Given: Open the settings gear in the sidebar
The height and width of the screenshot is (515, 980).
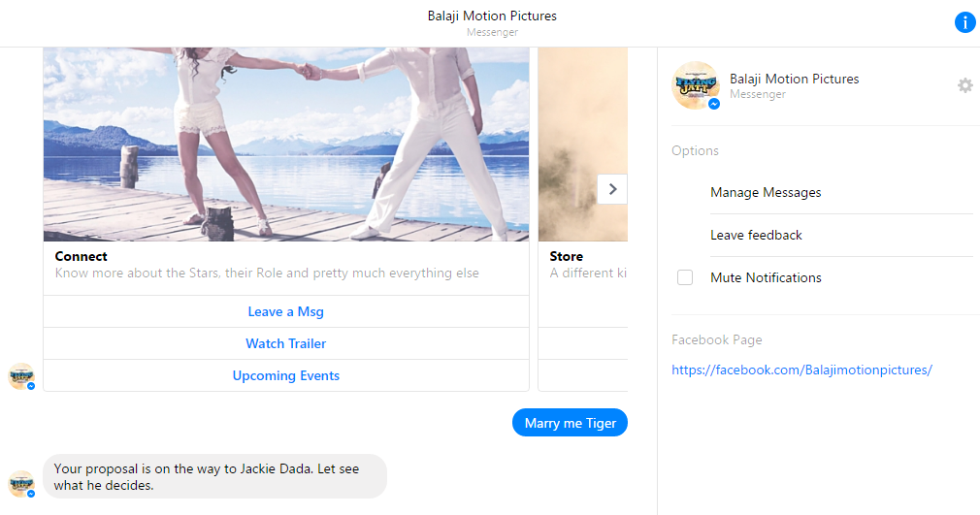Looking at the screenshot, I should [964, 85].
